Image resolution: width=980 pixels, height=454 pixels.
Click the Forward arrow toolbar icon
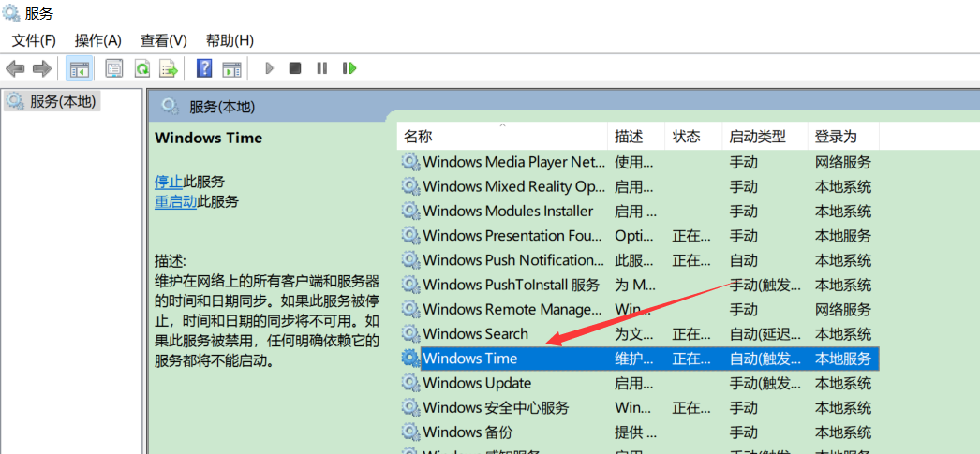pyautogui.click(x=41, y=68)
